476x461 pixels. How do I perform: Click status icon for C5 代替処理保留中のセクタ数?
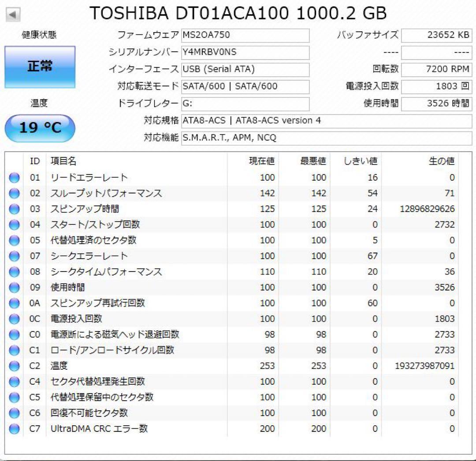[14, 397]
